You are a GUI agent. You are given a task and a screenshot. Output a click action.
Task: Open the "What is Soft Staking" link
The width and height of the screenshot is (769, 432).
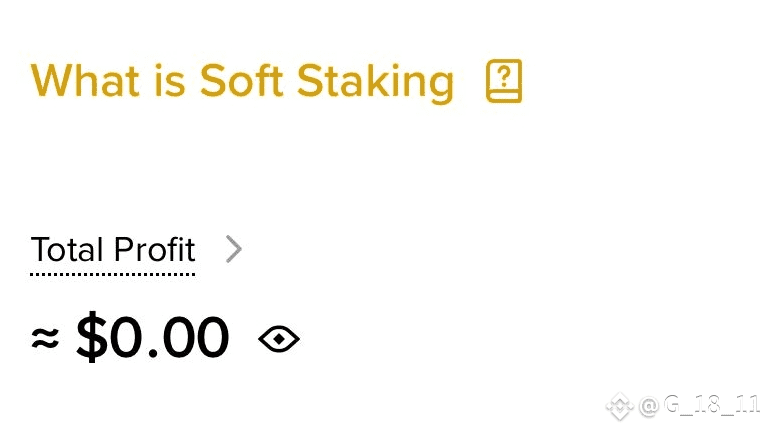[242, 81]
